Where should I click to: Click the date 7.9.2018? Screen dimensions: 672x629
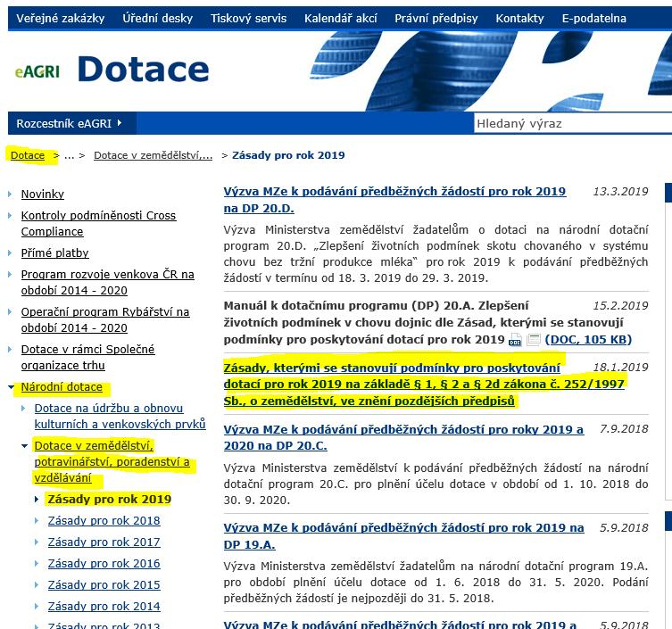tap(624, 429)
